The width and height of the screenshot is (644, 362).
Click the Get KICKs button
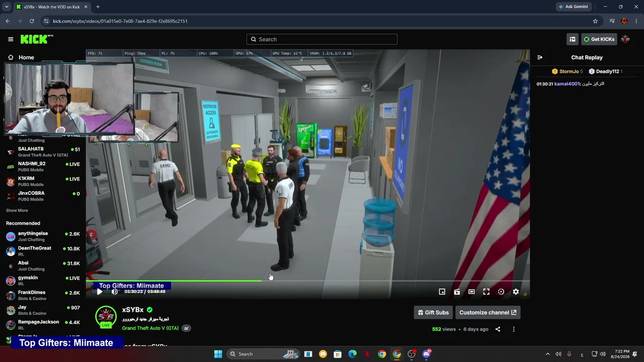point(599,39)
